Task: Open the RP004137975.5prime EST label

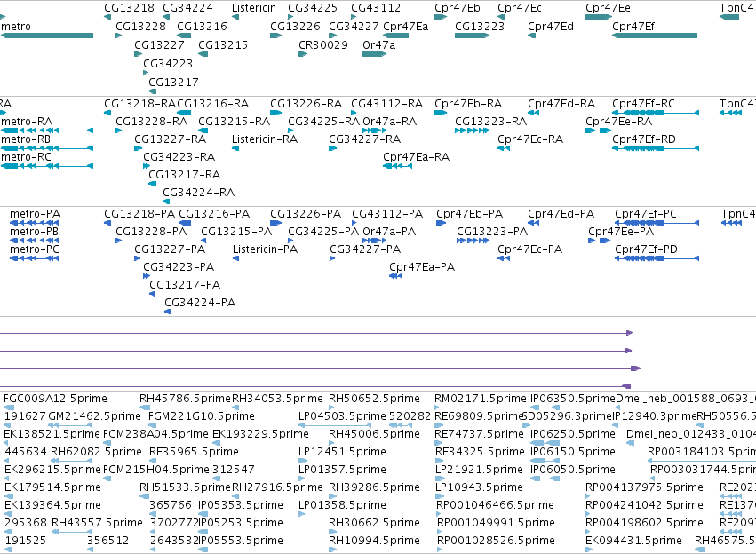Action: (x=644, y=487)
